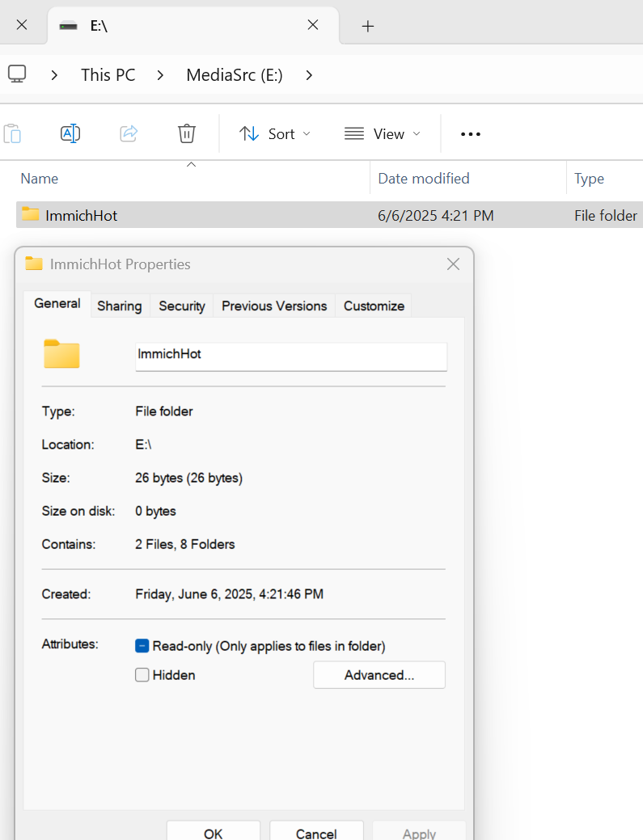Open the Security tab
This screenshot has width=643, height=840.
coord(182,306)
